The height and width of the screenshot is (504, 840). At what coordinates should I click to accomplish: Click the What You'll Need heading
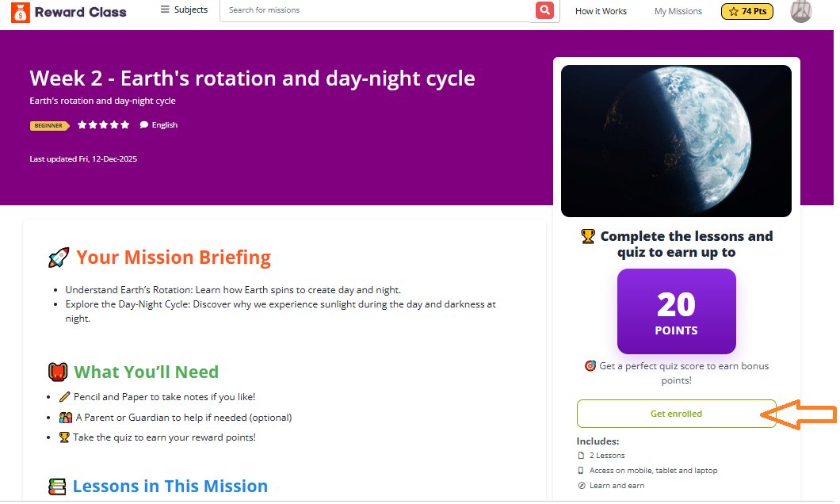(147, 372)
